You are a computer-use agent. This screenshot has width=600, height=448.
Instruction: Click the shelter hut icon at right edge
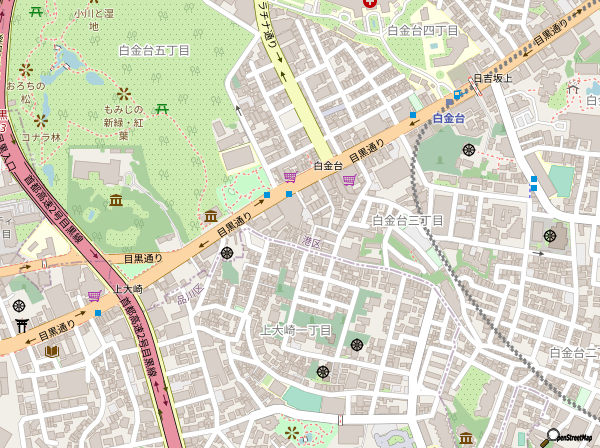point(573,89)
